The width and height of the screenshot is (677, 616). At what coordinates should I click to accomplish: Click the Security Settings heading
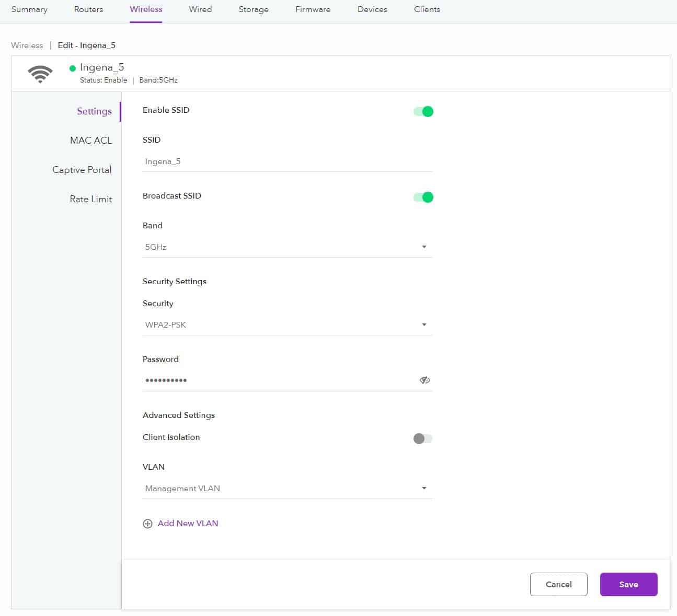[175, 282]
